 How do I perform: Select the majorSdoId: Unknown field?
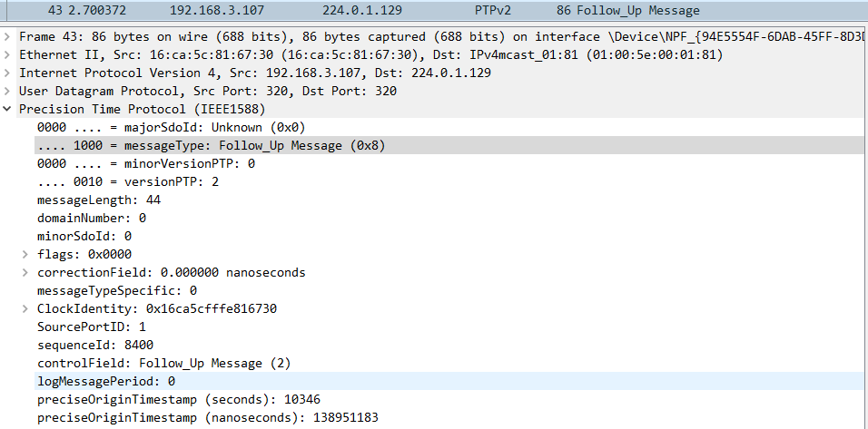tap(449, 128)
